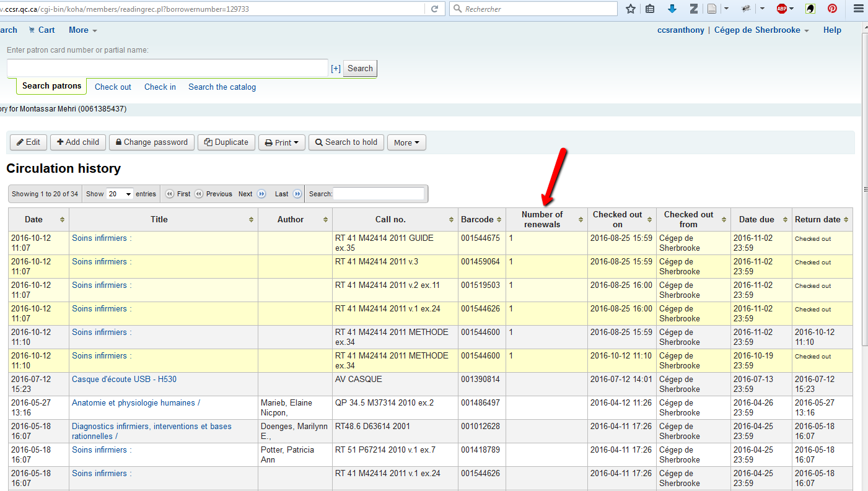The image size is (868, 491).
Task: Click the Pinterest toolbar icon
Action: (832, 9)
